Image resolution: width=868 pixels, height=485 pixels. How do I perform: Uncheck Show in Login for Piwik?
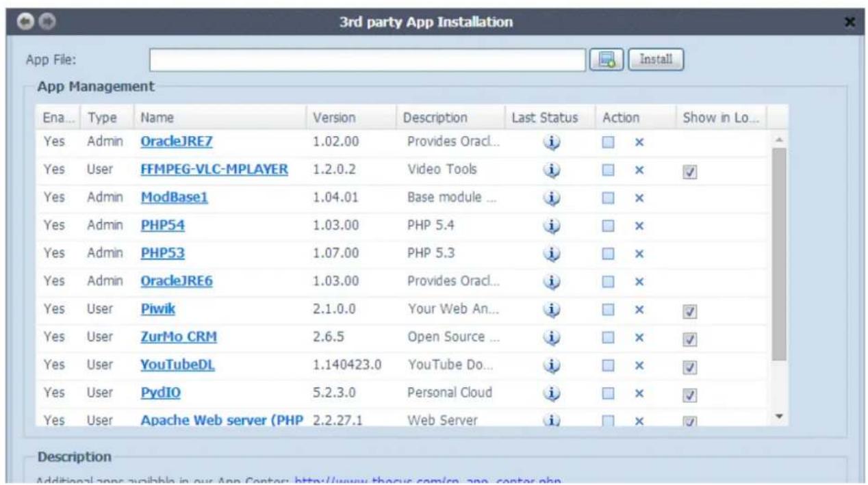[x=689, y=309]
